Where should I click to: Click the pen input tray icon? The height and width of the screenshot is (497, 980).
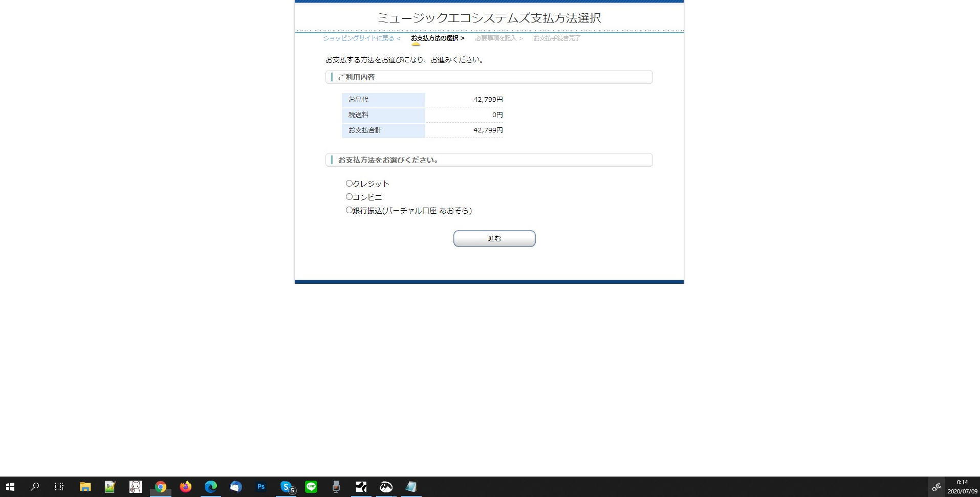point(936,487)
